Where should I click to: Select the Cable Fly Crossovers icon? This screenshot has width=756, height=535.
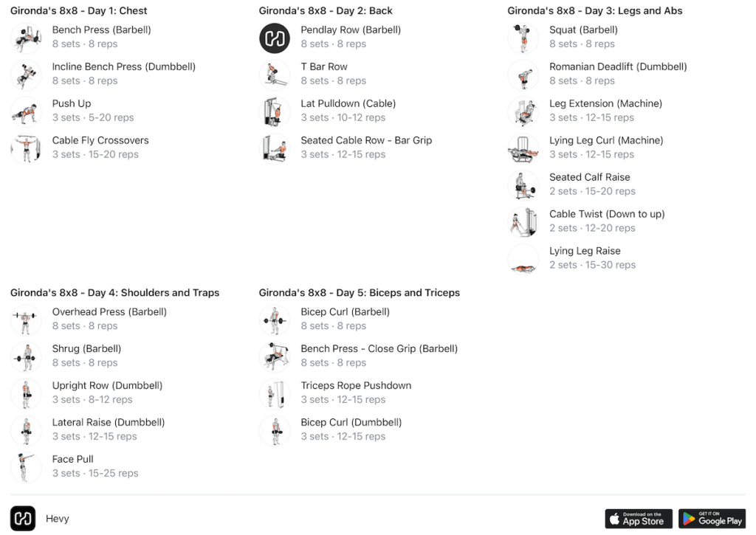[26, 148]
